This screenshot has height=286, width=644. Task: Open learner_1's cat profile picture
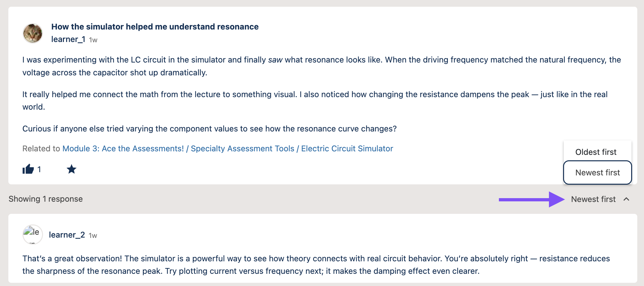pos(33,33)
